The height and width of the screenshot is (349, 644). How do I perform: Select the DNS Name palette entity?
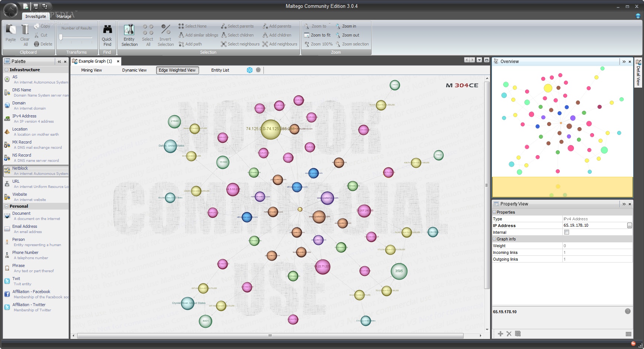click(36, 92)
